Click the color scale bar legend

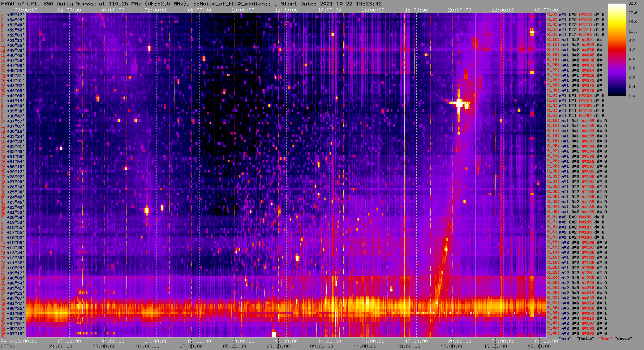(x=617, y=50)
